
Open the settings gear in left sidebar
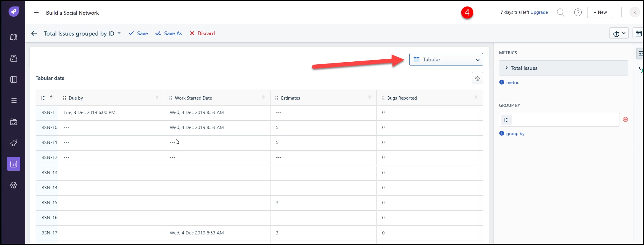[14, 185]
